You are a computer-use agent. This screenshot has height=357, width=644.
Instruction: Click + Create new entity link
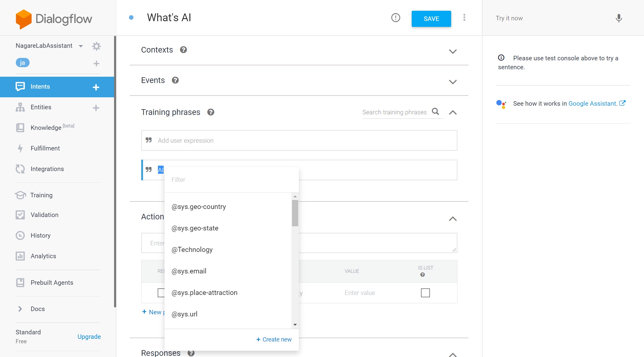(274, 339)
